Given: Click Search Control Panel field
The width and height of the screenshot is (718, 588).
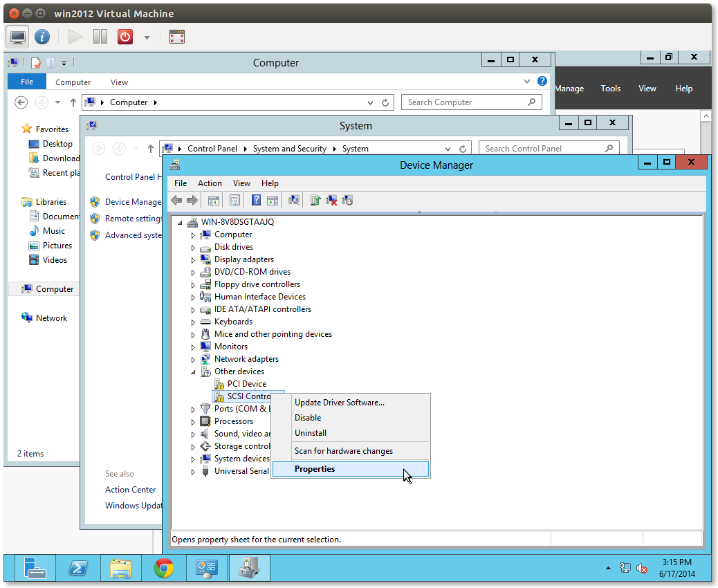Looking at the screenshot, I should pyautogui.click(x=549, y=148).
